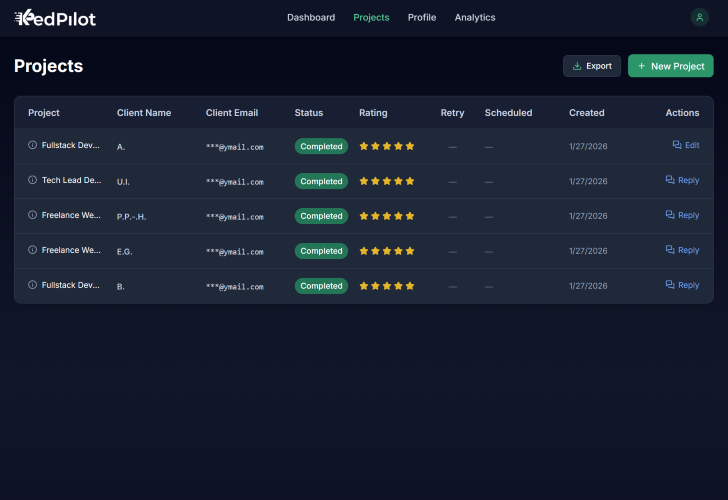Select Freelance We... project for client E.G.
The image size is (728, 500).
[x=71, y=250]
